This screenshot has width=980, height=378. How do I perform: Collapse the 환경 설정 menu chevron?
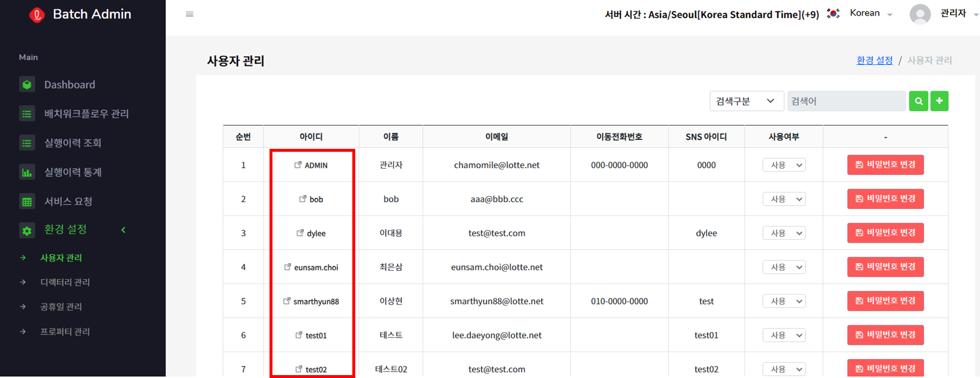[x=123, y=230]
